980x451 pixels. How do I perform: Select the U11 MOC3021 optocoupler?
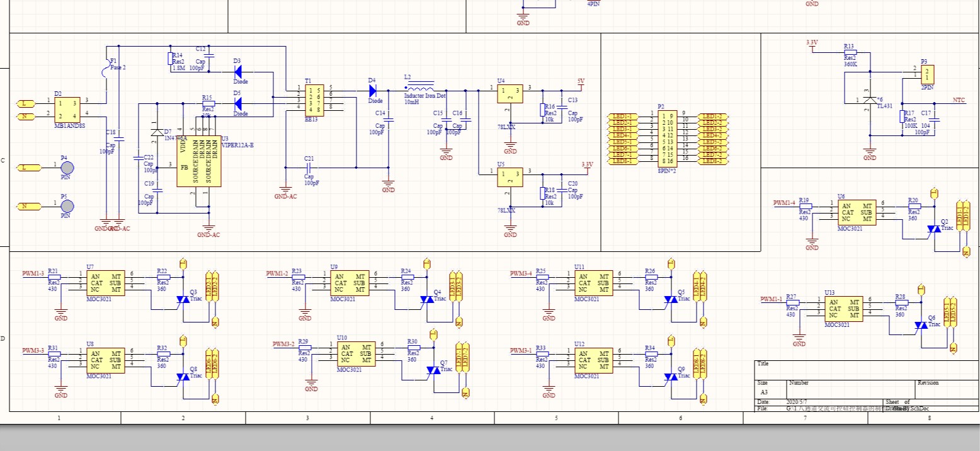(593, 283)
